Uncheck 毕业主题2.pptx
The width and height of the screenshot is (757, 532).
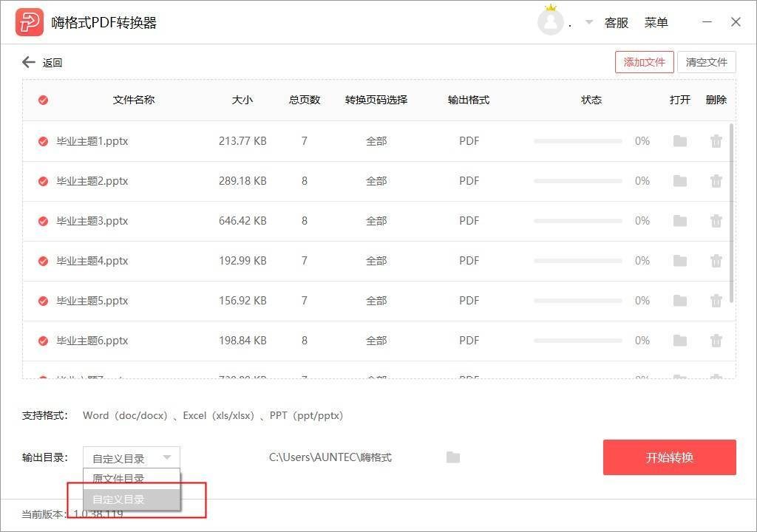(43, 181)
